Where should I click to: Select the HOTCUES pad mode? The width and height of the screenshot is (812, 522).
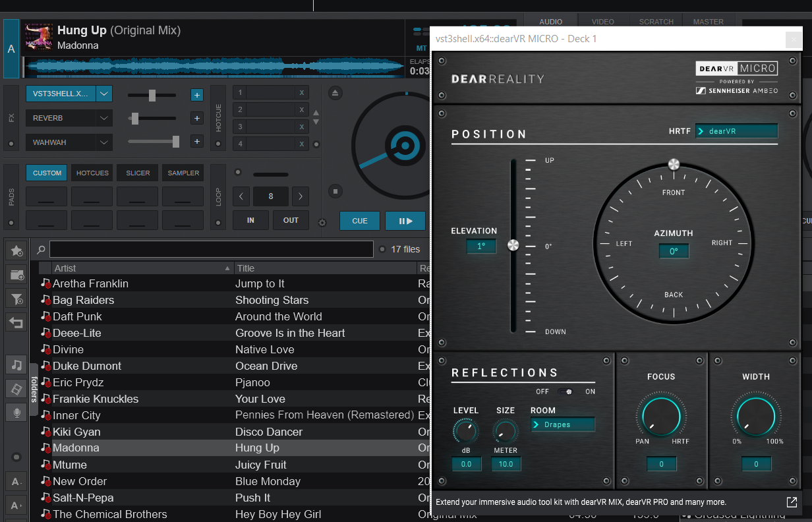click(92, 173)
